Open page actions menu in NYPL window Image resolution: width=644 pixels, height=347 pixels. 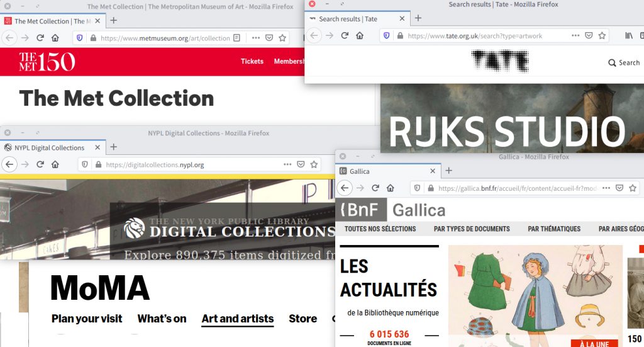coord(287,164)
